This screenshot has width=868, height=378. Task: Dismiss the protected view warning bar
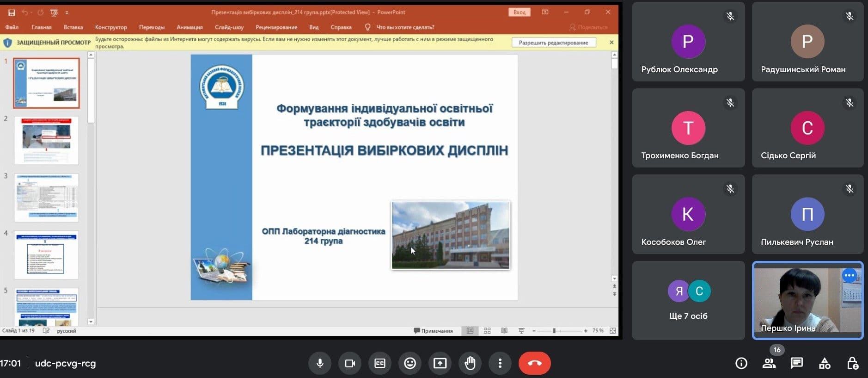[611, 43]
